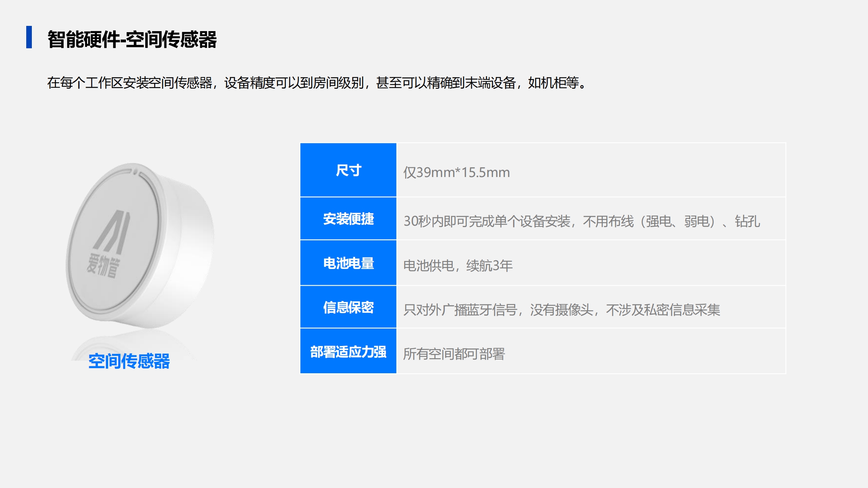Select the 尺寸 table header cell
The image size is (868, 488).
pyautogui.click(x=348, y=170)
